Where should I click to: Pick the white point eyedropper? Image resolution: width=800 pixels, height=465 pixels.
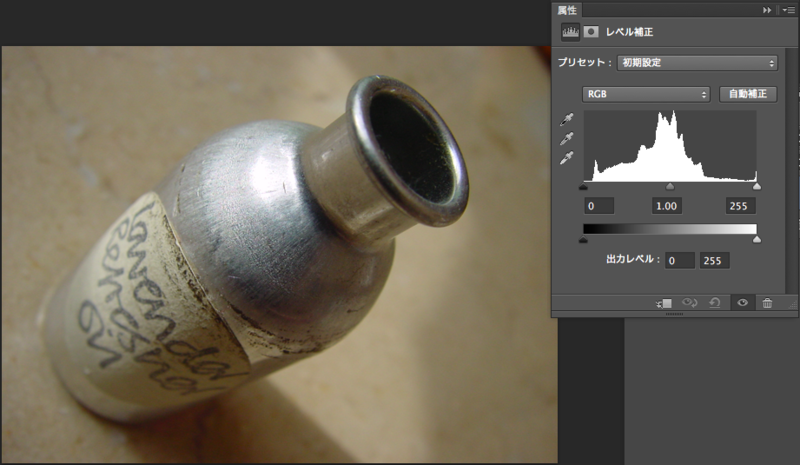pyautogui.click(x=566, y=158)
